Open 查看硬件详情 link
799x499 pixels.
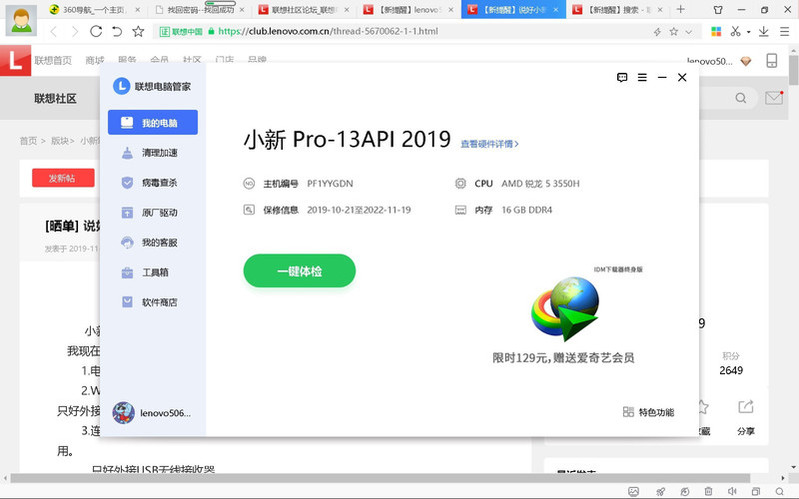489,144
